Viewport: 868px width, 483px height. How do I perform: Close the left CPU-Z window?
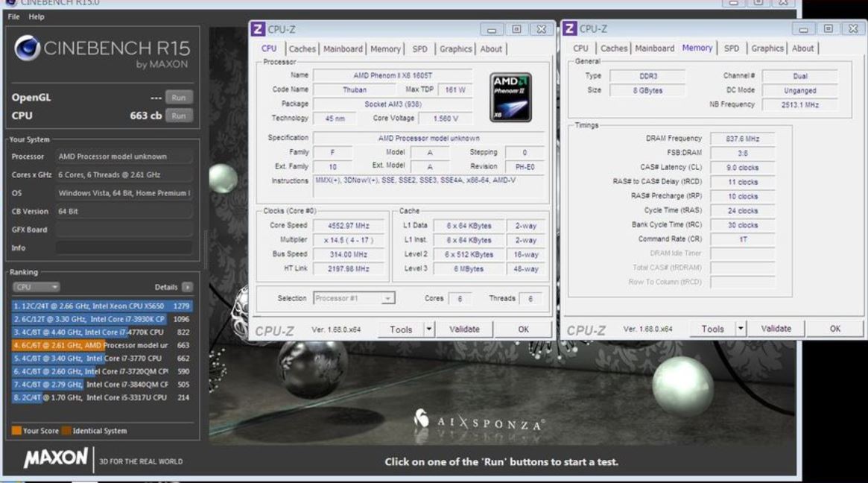coord(542,29)
